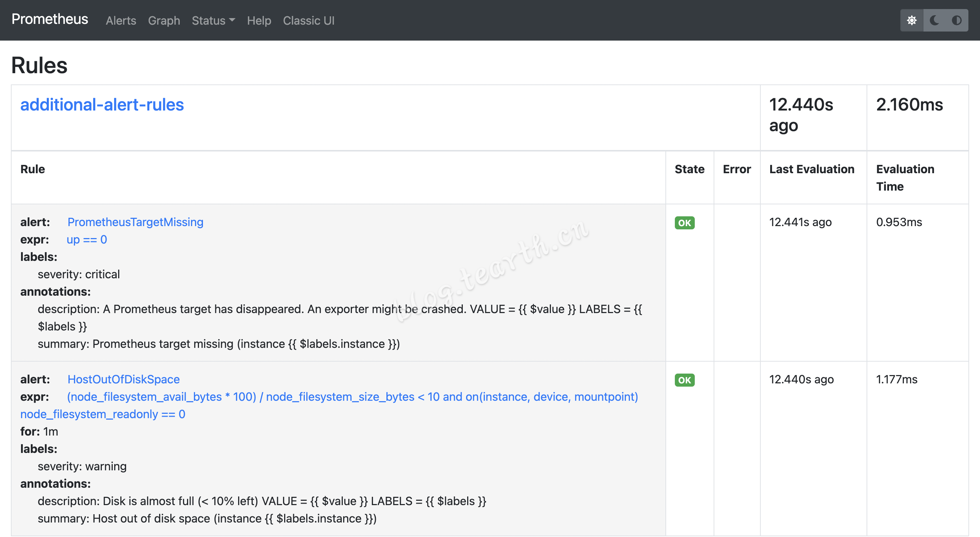Click the OK badge for PrometheusTargetMissing
Screen dimensions: 980x537
point(684,223)
